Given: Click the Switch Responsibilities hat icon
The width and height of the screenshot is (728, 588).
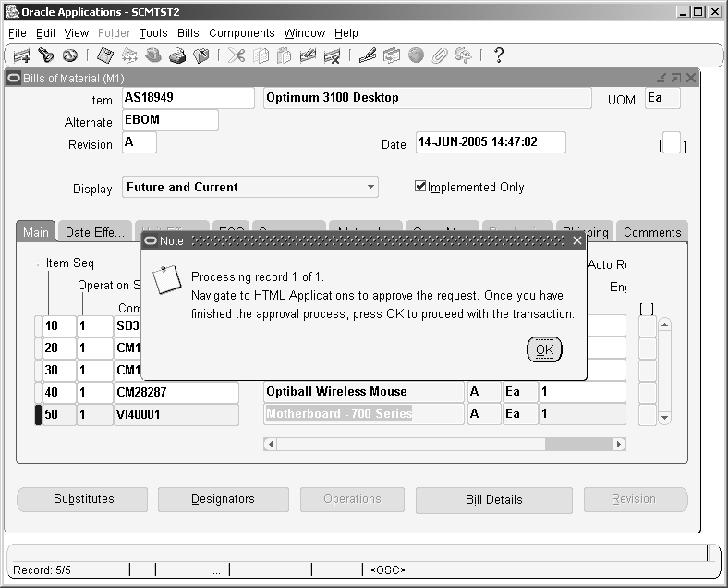Looking at the screenshot, I should [153, 55].
